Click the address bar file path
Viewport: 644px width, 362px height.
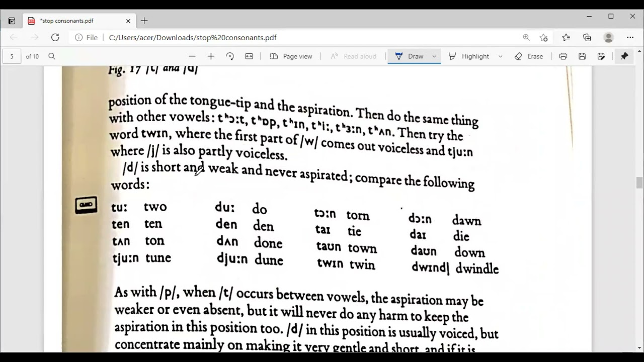193,37
